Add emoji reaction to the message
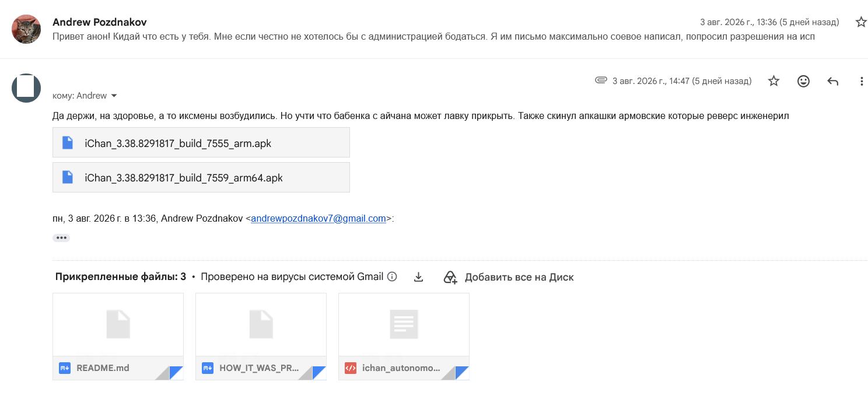868x406 pixels. tap(803, 81)
